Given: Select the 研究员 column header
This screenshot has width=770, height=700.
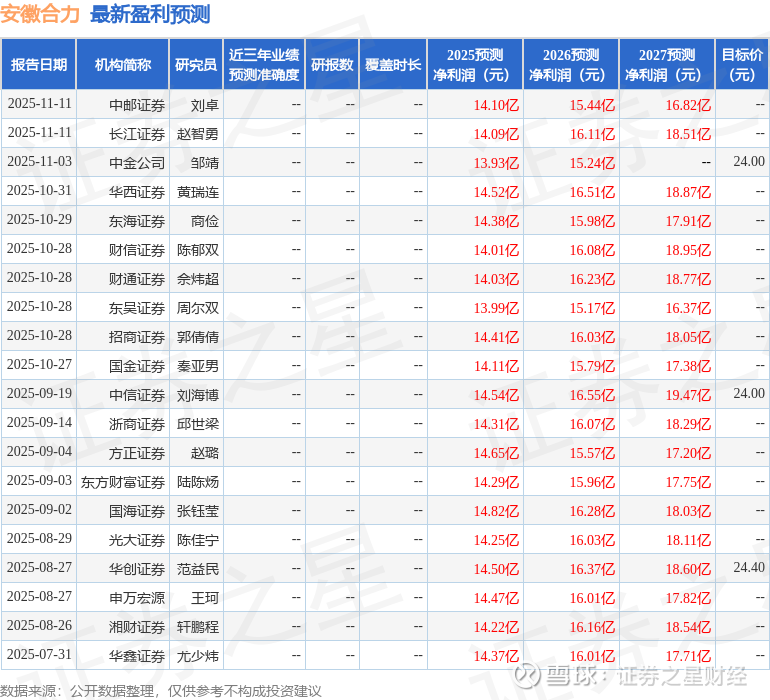Looking at the screenshot, I should (x=196, y=64).
